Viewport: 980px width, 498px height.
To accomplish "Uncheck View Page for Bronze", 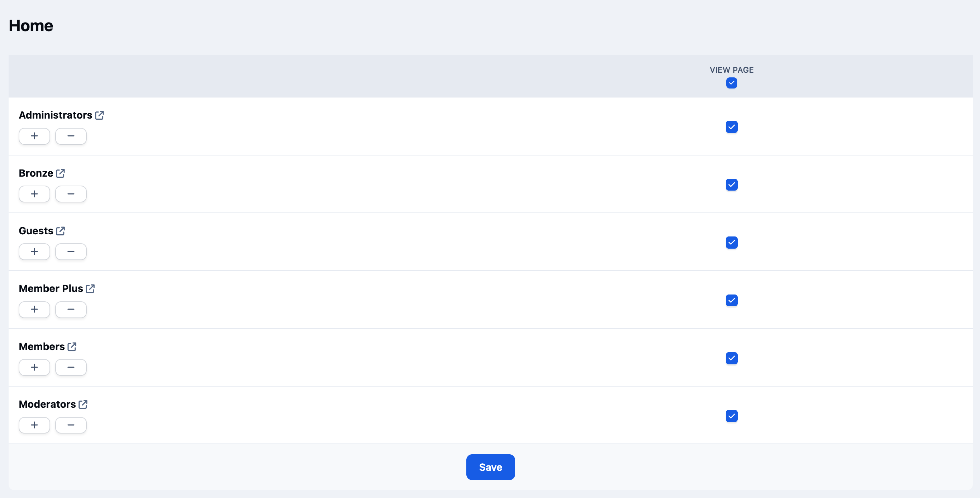I will (732, 185).
